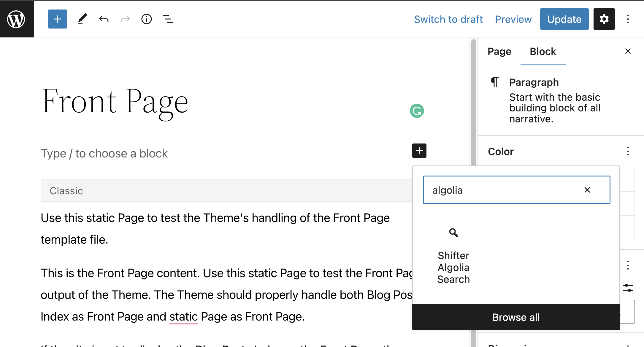644x347 pixels.
Task: Open the top-right Options three-dot menu
Action: tap(628, 19)
